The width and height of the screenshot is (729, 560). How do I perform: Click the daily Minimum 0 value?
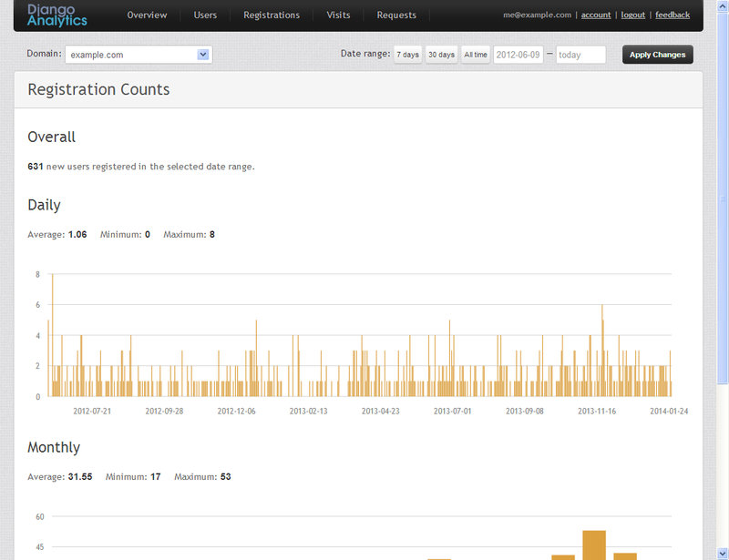point(148,234)
